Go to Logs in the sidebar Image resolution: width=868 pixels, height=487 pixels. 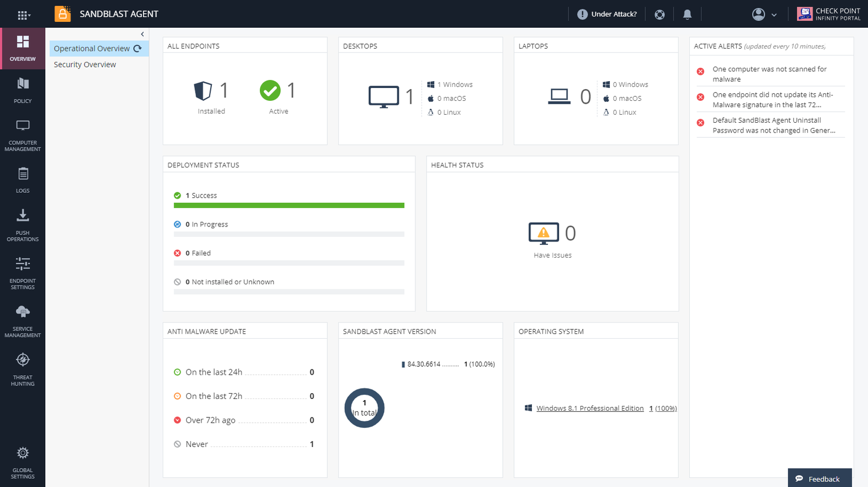[x=23, y=180]
